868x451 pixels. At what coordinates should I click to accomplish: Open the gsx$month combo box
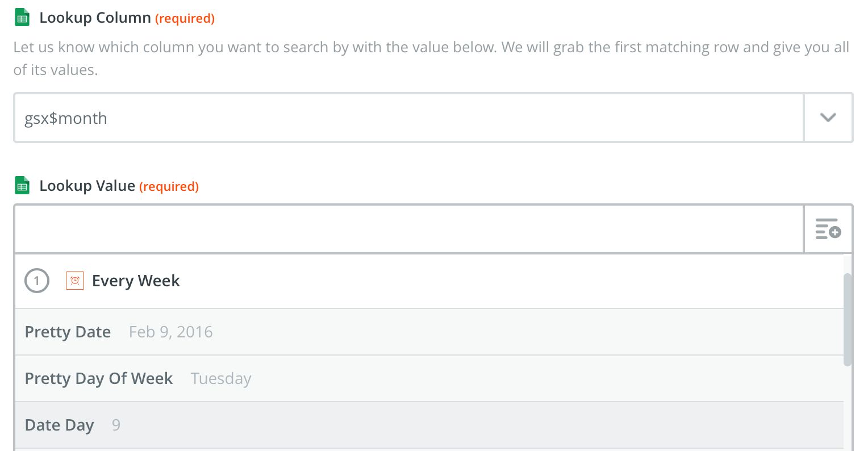tap(408, 118)
